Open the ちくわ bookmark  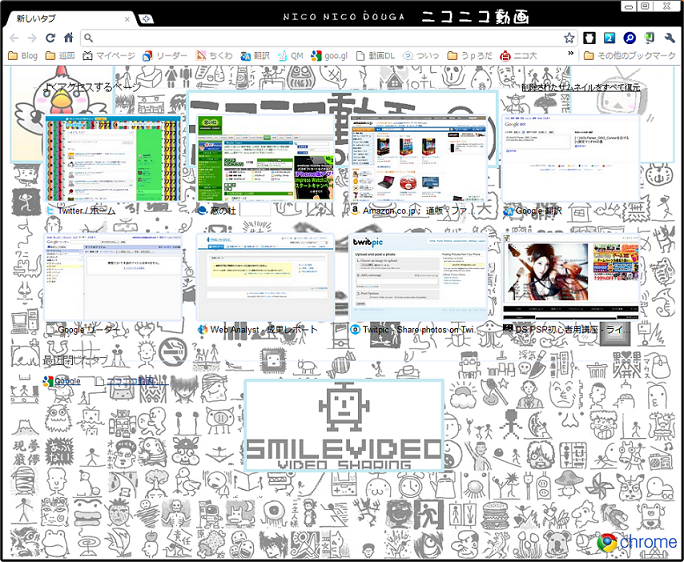pos(214,56)
